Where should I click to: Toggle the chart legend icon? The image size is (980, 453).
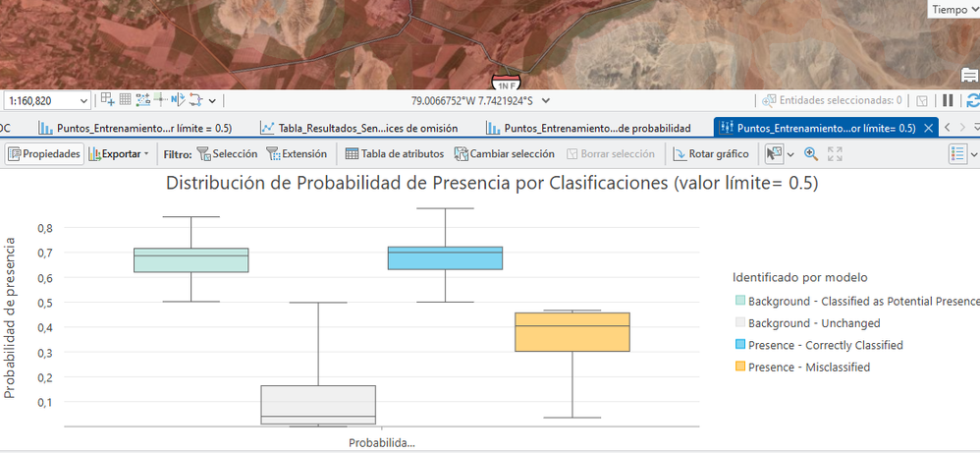tap(957, 153)
